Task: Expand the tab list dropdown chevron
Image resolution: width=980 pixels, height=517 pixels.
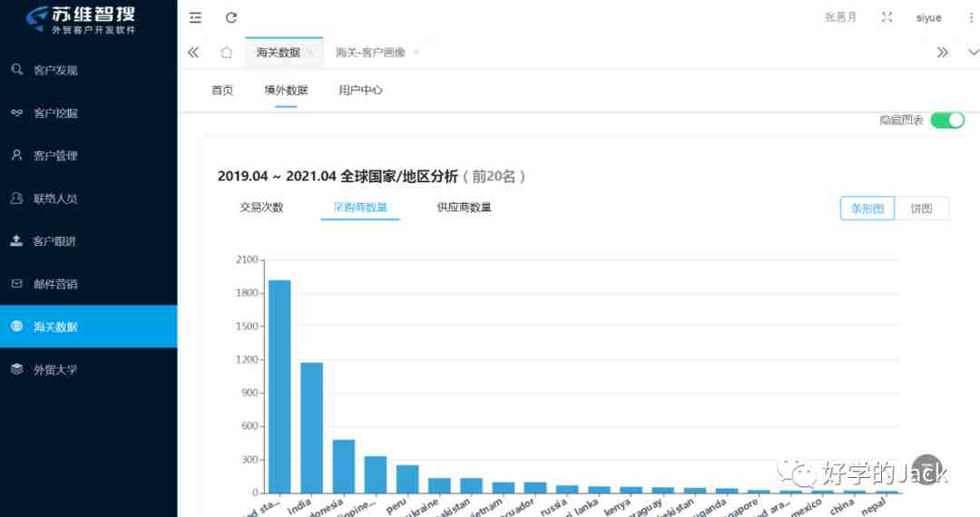Action: (973, 53)
